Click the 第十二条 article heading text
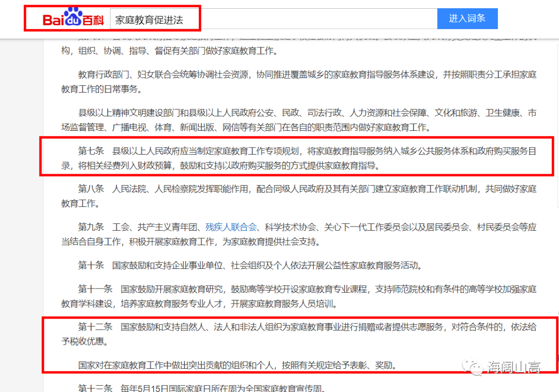 pyautogui.click(x=95, y=327)
